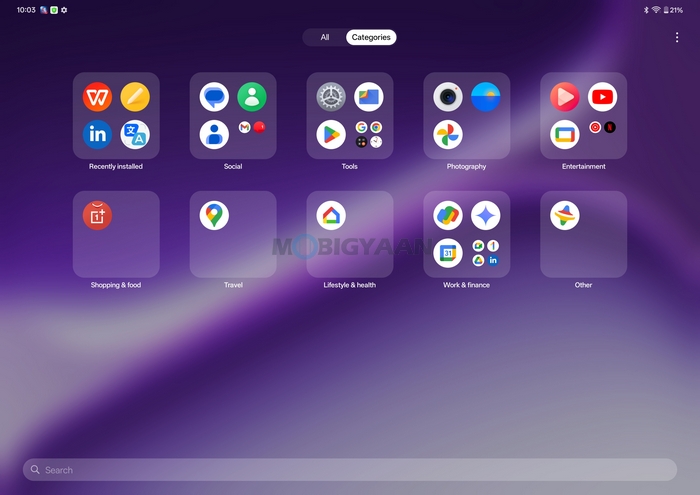Tap the green shield notification icon
This screenshot has height=495, width=700.
pyautogui.click(x=54, y=10)
